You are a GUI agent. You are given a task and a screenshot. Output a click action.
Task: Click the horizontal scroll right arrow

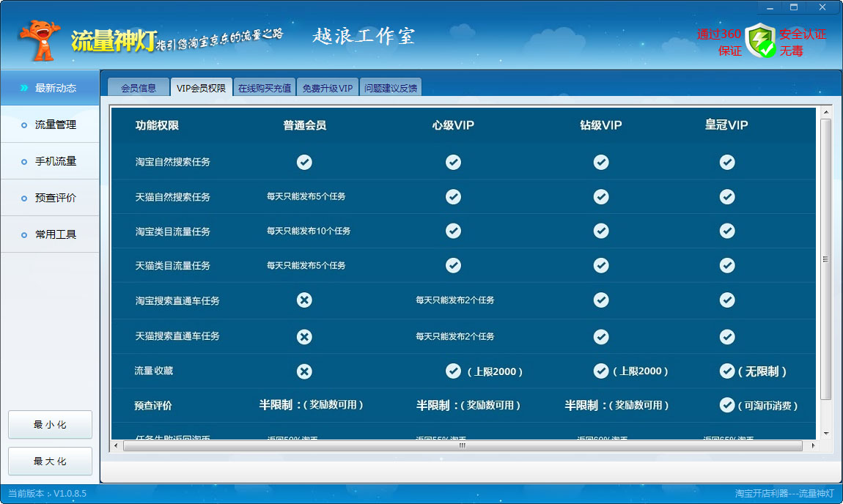pyautogui.click(x=813, y=445)
